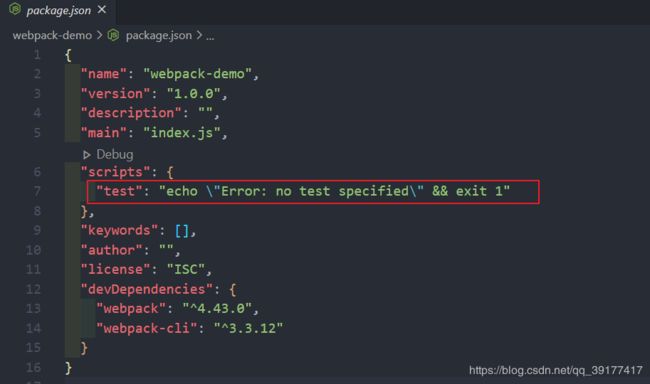Image resolution: width=650 pixels, height=384 pixels.
Task: Click the "description" key
Action: click(x=131, y=113)
